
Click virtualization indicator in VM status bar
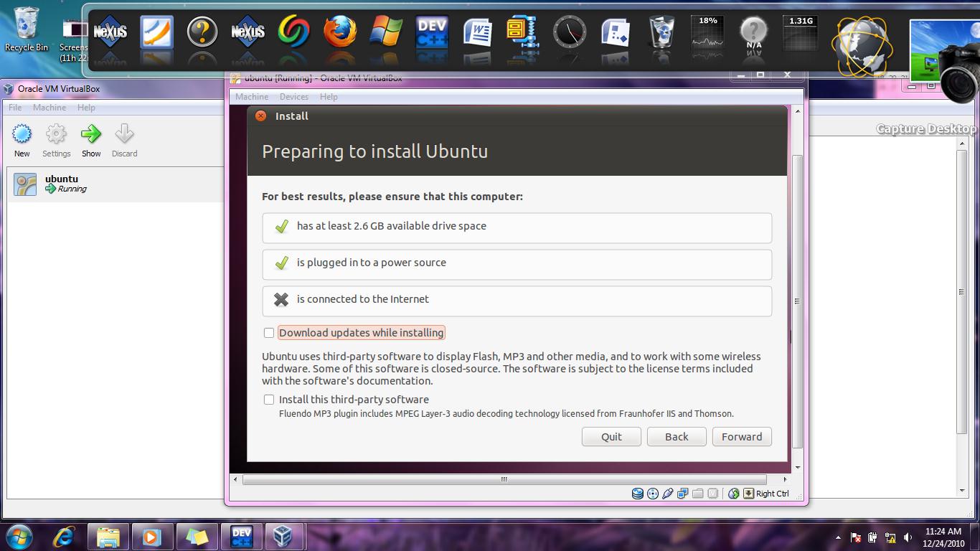(712, 494)
